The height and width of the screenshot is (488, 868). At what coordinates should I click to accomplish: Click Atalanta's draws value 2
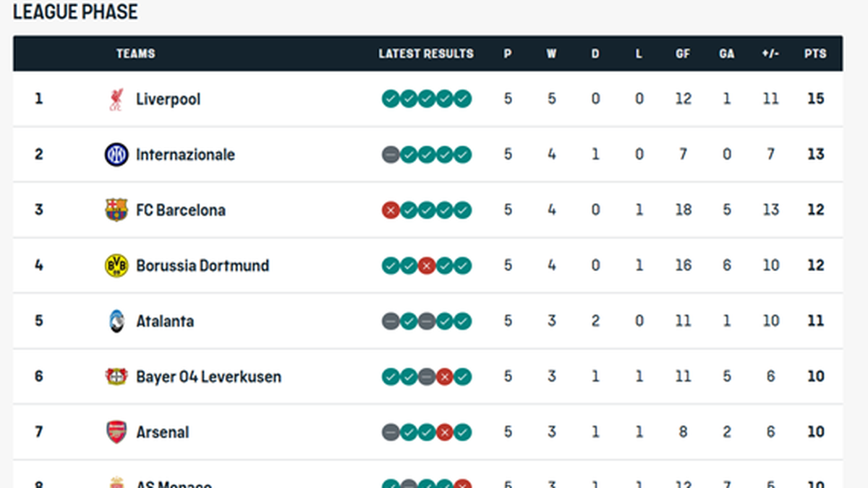[595, 321]
